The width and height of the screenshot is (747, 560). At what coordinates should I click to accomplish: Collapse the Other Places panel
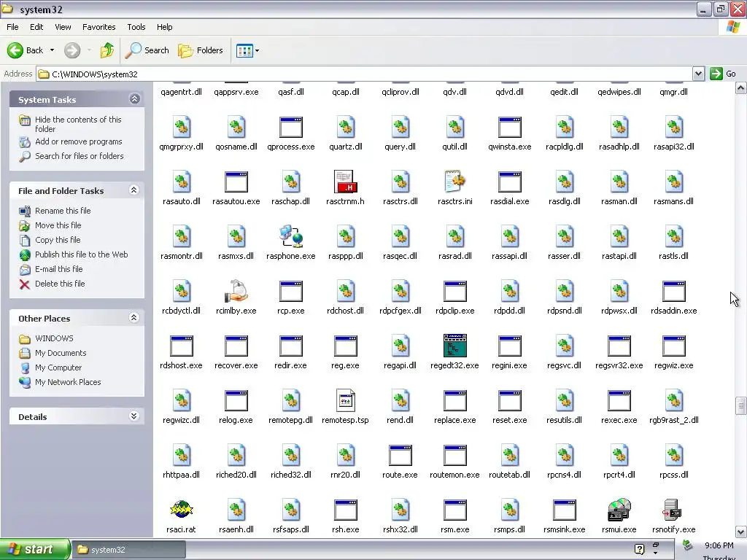click(x=134, y=318)
